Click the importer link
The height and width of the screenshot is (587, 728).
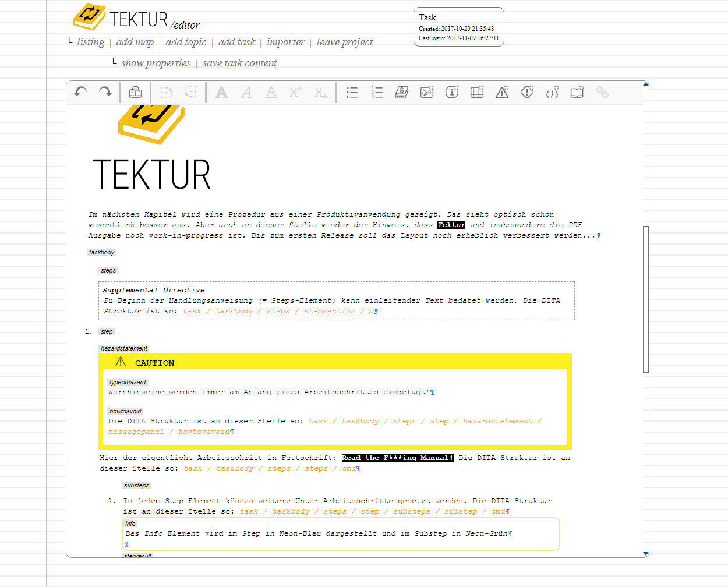pyautogui.click(x=285, y=42)
